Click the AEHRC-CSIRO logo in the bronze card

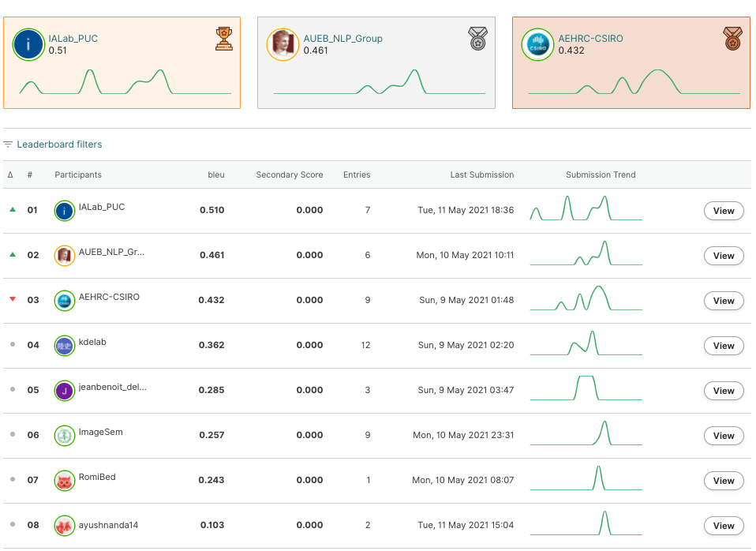(537, 45)
